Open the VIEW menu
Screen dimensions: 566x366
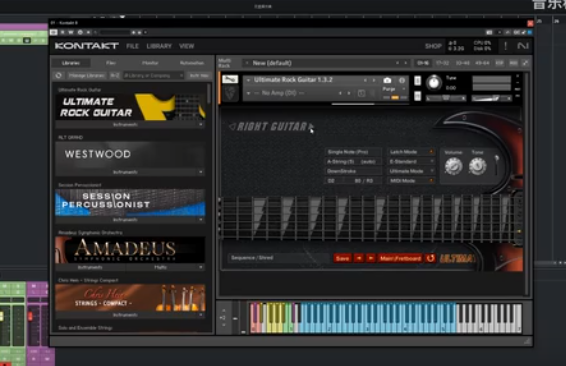tap(187, 46)
